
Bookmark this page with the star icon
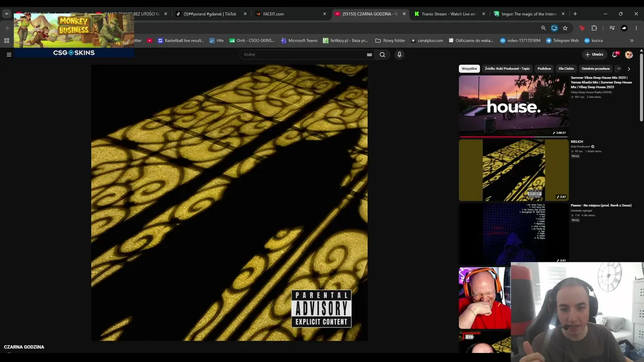pyautogui.click(x=565, y=28)
